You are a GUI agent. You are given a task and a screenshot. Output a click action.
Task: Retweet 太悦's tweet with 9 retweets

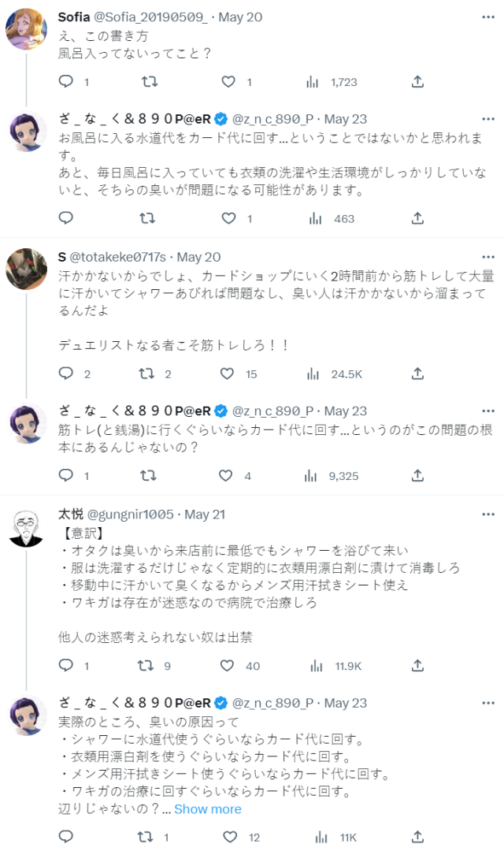[146, 666]
